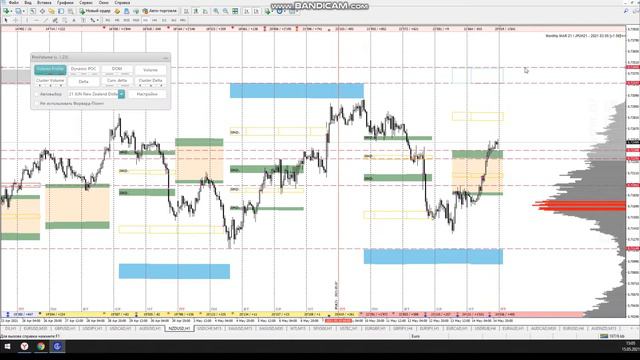Image resolution: width=640 pixels, height=360 pixels.
Task: Switch chart to candlestick mode
Action: click(x=196, y=11)
